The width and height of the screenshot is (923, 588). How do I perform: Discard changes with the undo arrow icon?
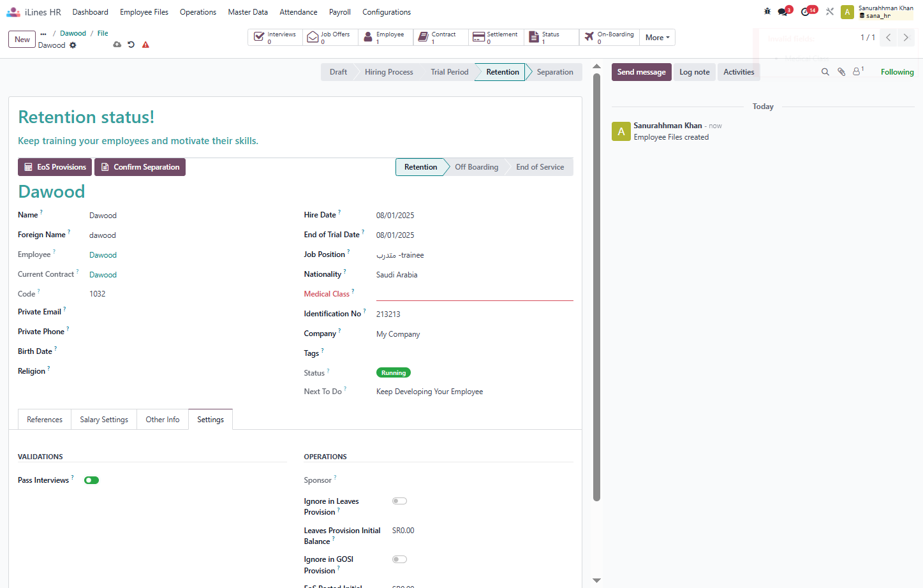131,45
